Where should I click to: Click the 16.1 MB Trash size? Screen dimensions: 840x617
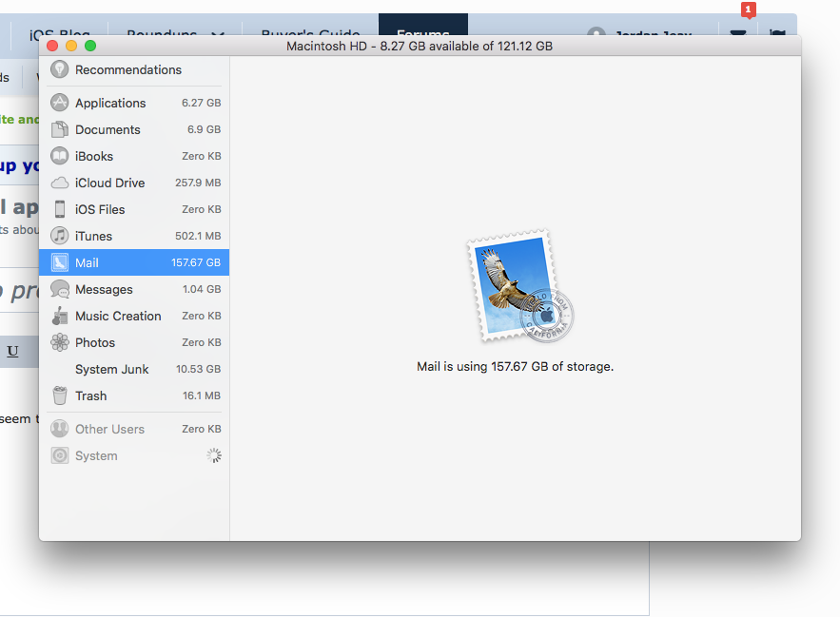click(202, 395)
